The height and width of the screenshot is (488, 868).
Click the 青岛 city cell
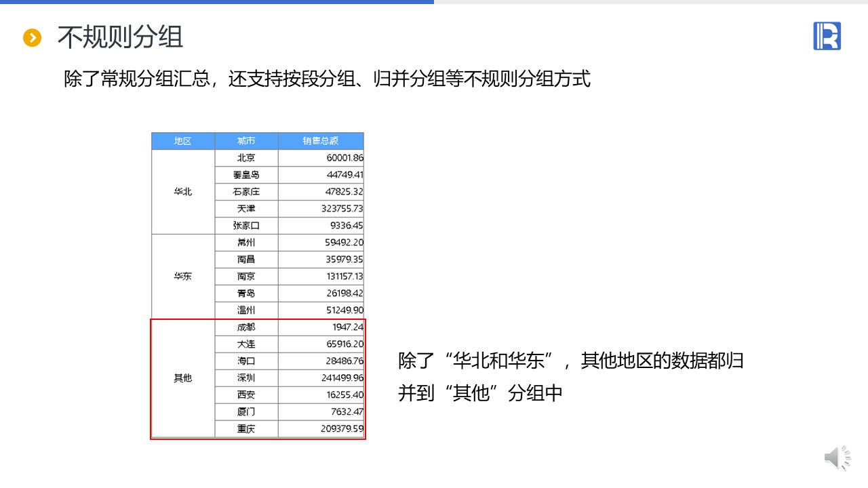pos(246,293)
